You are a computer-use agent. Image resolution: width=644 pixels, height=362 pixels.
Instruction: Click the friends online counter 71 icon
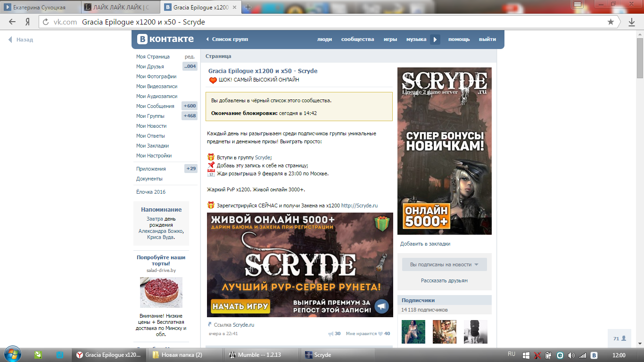pyautogui.click(x=620, y=338)
